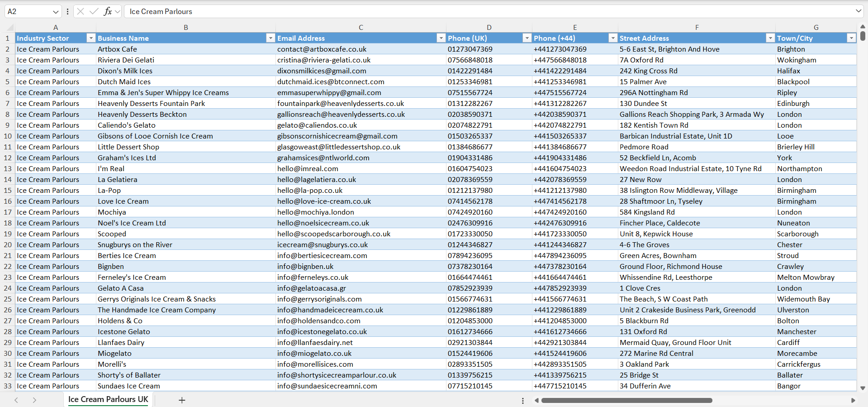The width and height of the screenshot is (868, 407).
Task: Click vertical scrollbar down arrow
Action: (863, 388)
